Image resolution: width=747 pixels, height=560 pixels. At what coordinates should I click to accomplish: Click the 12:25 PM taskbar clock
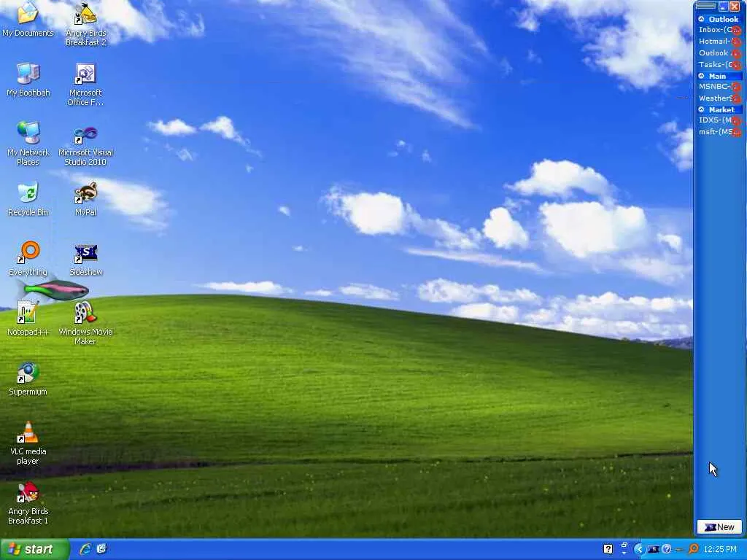[720, 550]
